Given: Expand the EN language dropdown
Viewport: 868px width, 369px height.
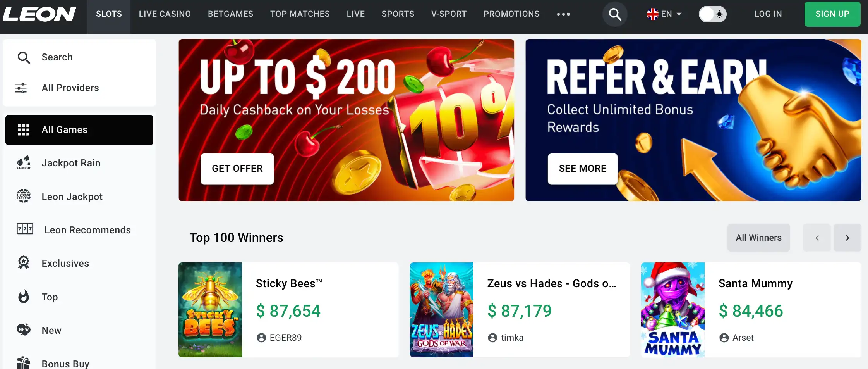Looking at the screenshot, I should tap(664, 14).
